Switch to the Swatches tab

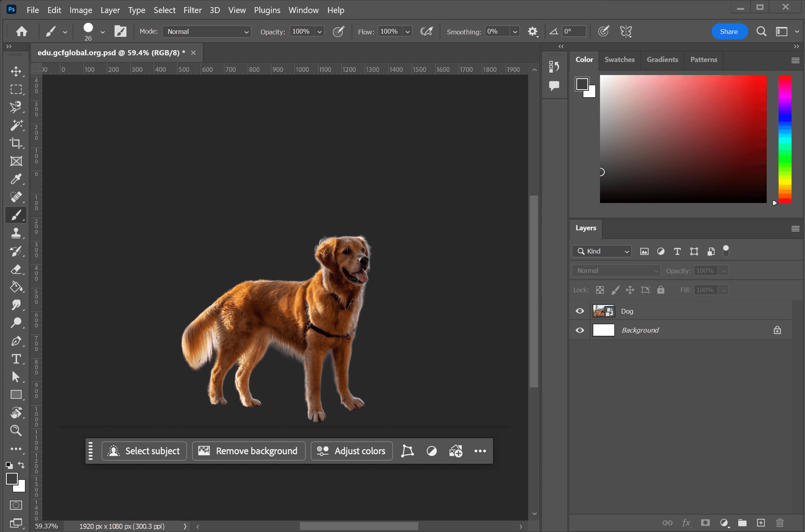click(x=619, y=60)
